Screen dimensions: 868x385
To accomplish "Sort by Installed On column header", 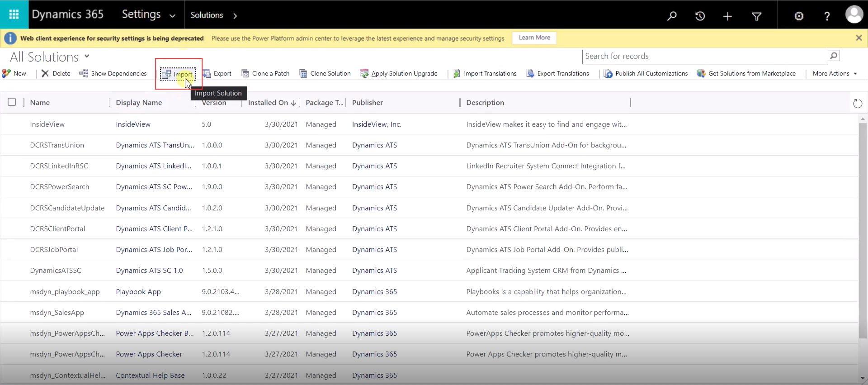I will pyautogui.click(x=272, y=103).
